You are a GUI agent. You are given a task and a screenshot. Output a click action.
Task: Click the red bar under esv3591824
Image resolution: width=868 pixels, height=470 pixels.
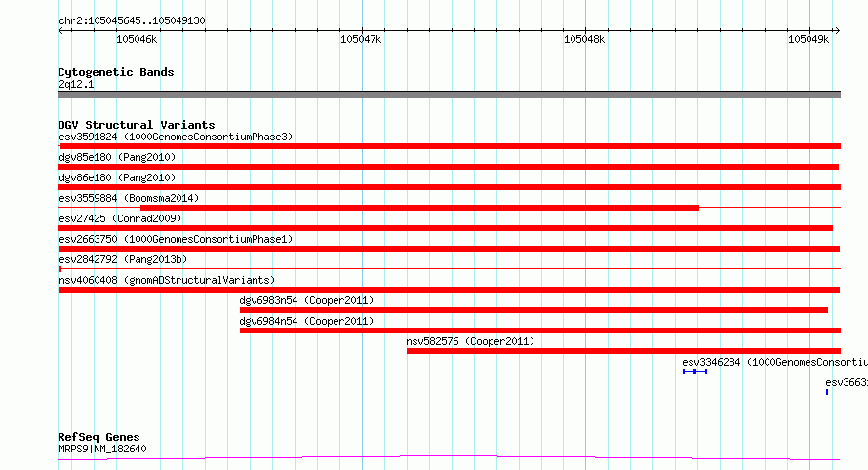tap(450, 146)
